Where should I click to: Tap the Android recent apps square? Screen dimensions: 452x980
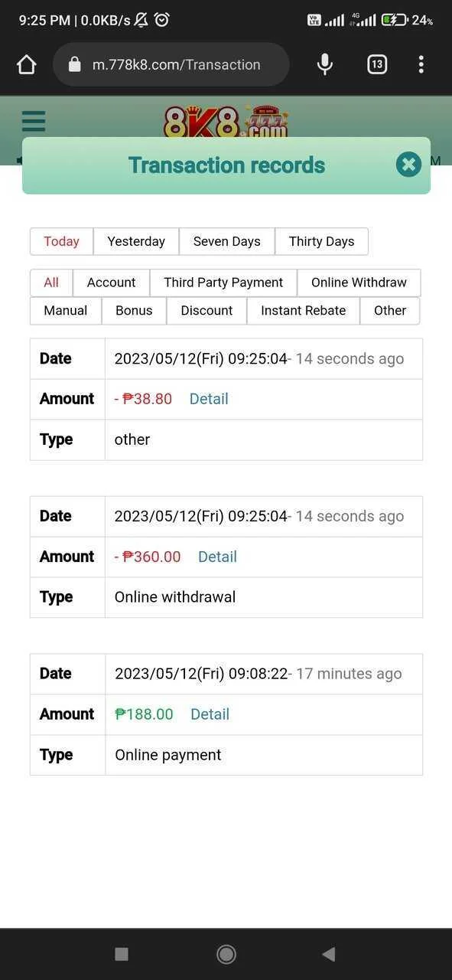click(x=121, y=954)
